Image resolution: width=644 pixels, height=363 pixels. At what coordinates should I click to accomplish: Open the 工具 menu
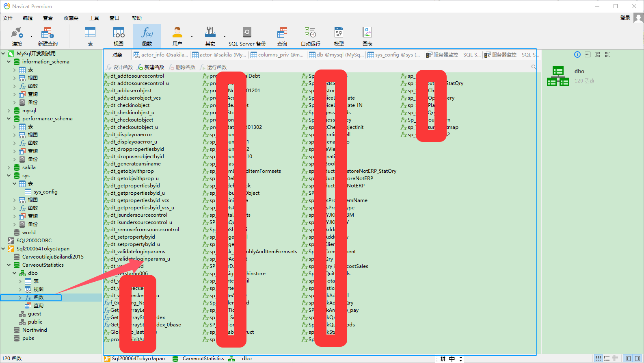tap(94, 18)
